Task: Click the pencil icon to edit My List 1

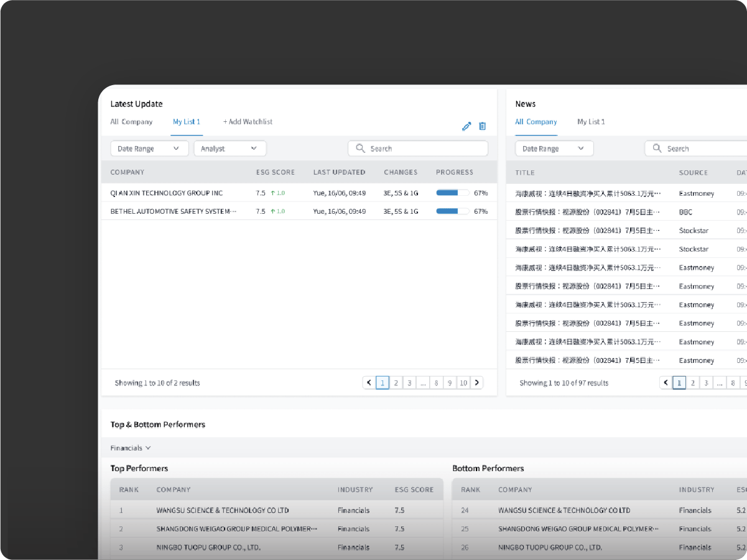Action: coord(466,126)
